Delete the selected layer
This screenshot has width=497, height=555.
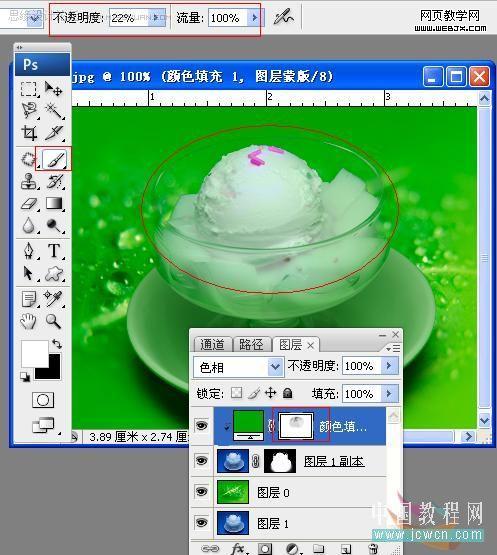[x=373, y=549]
